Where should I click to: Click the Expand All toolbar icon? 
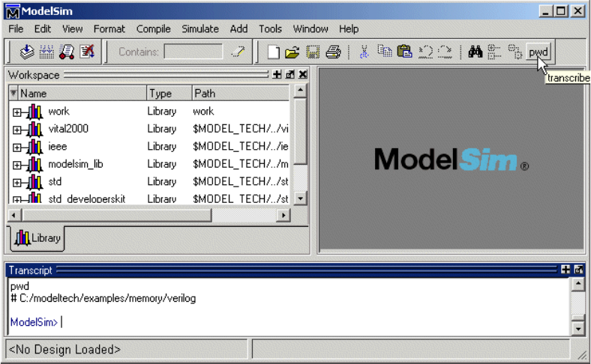(514, 52)
